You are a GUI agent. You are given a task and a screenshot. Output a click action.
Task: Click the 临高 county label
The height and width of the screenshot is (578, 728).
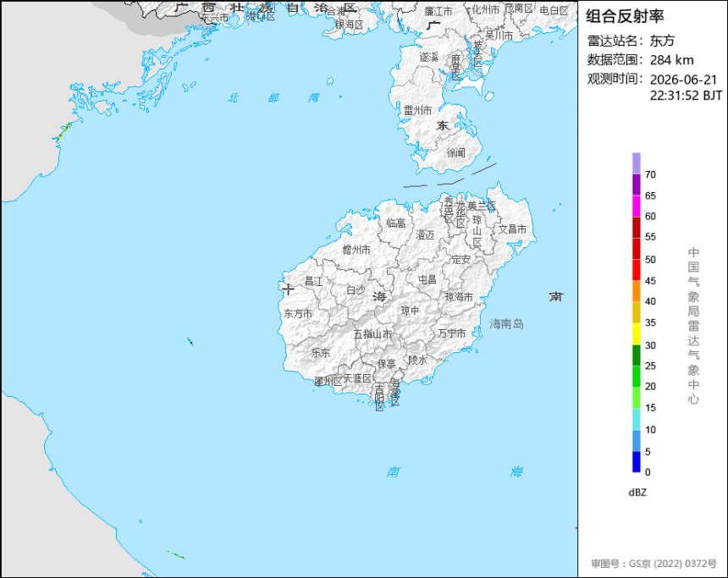click(395, 223)
